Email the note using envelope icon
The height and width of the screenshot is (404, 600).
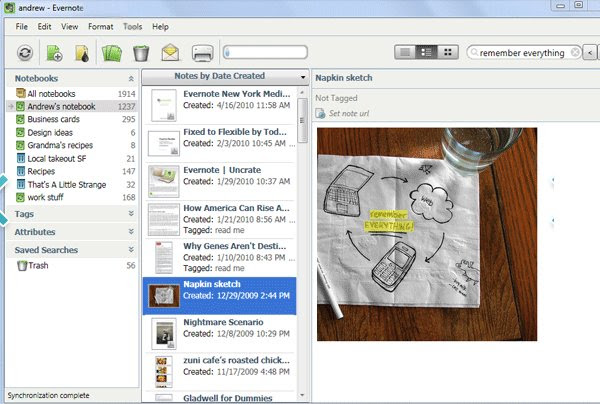tap(170, 53)
